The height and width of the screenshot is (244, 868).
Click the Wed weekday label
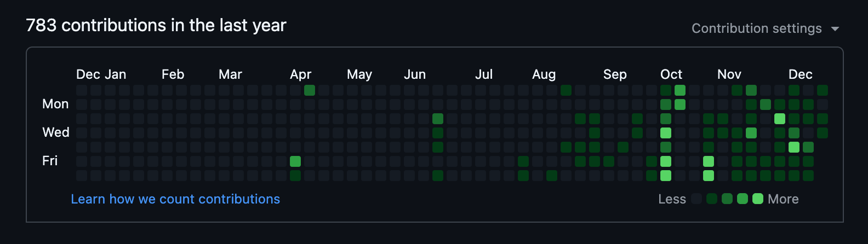pyautogui.click(x=56, y=132)
